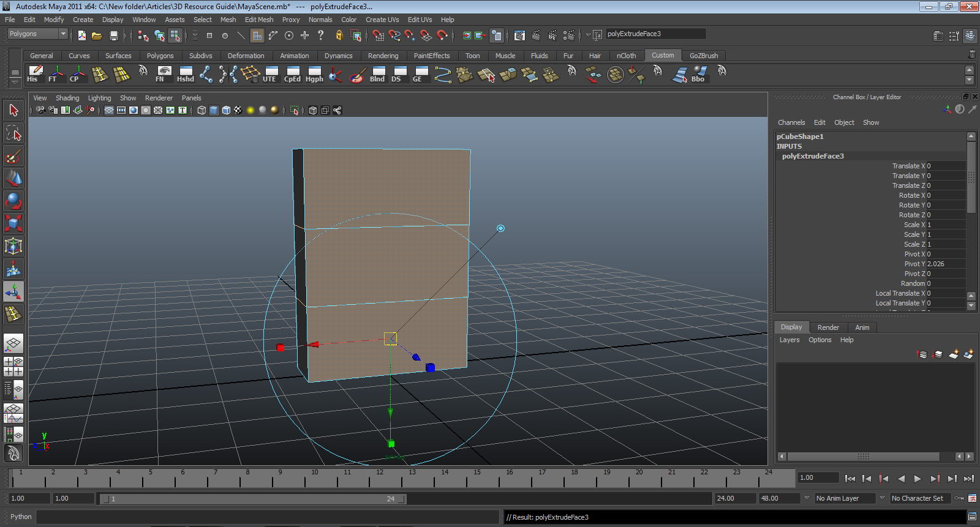Viewport: 980px width, 527px height.
Task: Switch to the Rendering shelf tab
Action: pos(383,56)
